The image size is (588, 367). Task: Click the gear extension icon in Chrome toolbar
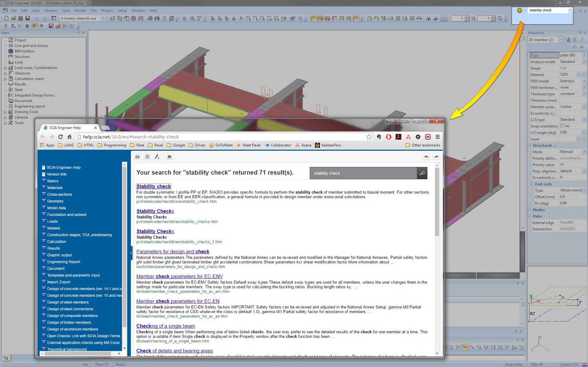[x=418, y=137]
